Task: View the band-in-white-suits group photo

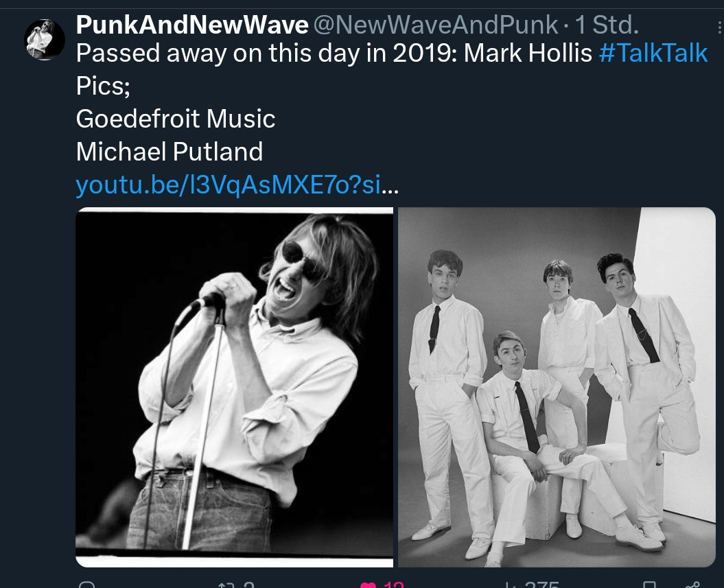Action: (x=557, y=387)
